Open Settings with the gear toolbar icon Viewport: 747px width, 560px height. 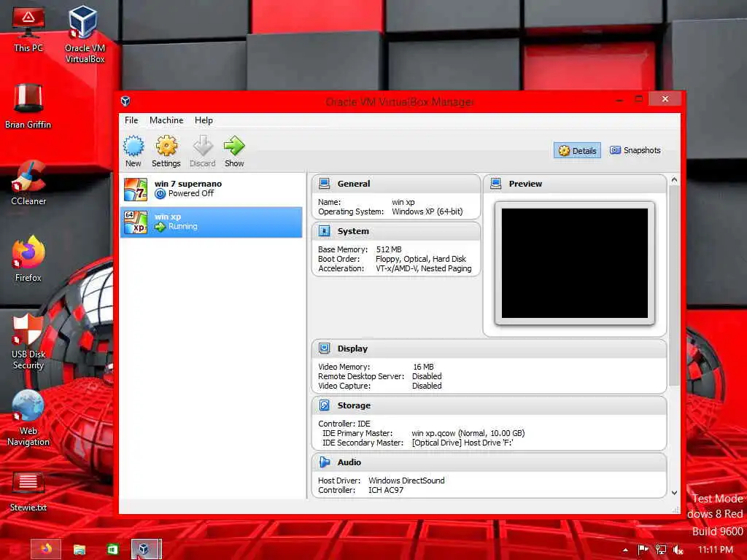166,146
